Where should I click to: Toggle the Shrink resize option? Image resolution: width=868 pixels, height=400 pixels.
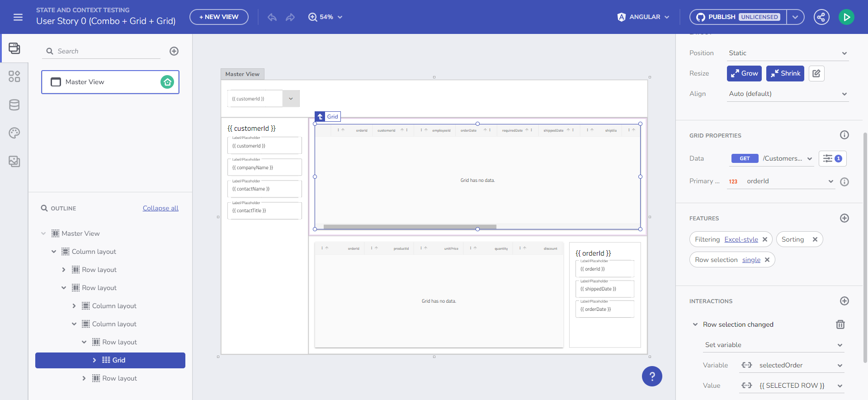[x=785, y=73]
